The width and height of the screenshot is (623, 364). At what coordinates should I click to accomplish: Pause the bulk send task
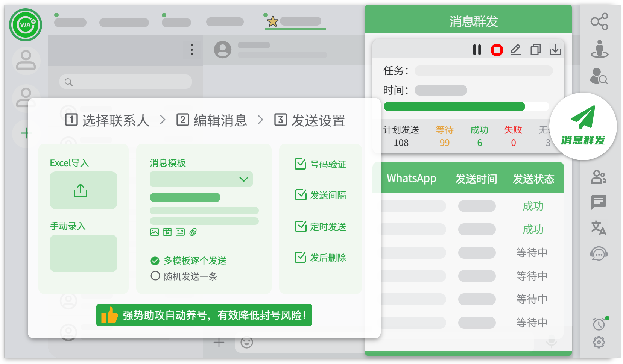(x=477, y=50)
